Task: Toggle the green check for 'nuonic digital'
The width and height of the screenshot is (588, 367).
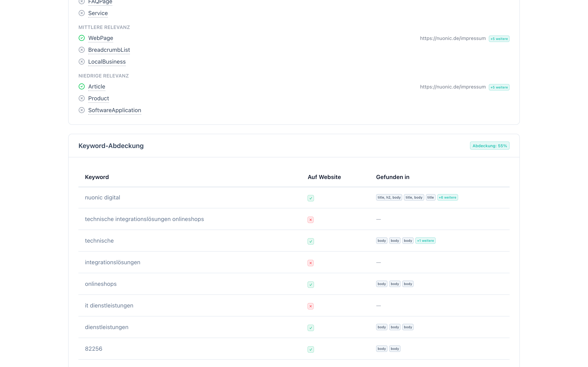Action: coord(311,198)
